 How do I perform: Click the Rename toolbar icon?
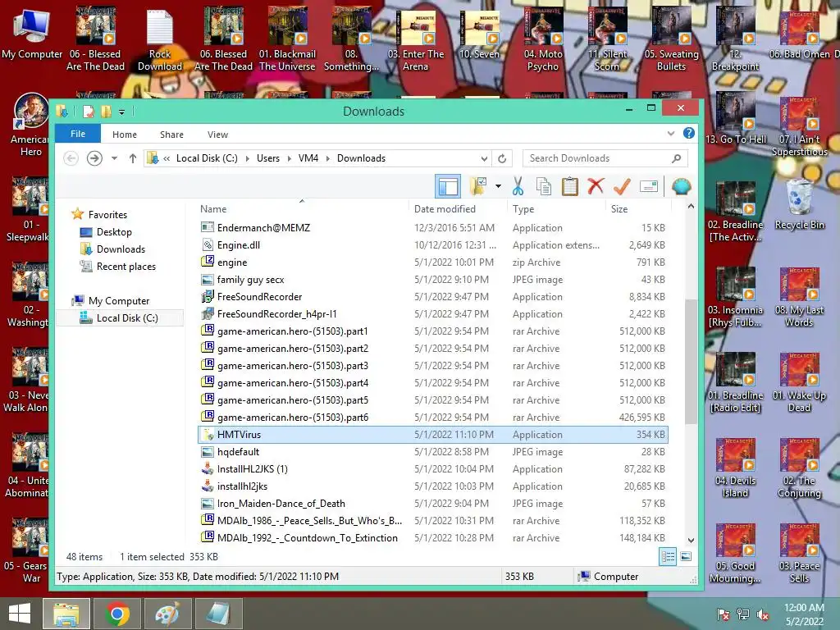(x=648, y=186)
